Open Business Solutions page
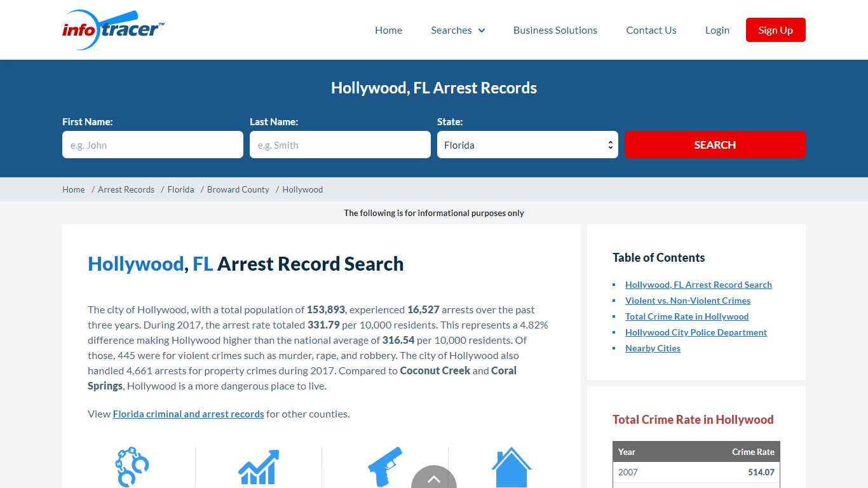This screenshot has width=868, height=488. click(555, 30)
